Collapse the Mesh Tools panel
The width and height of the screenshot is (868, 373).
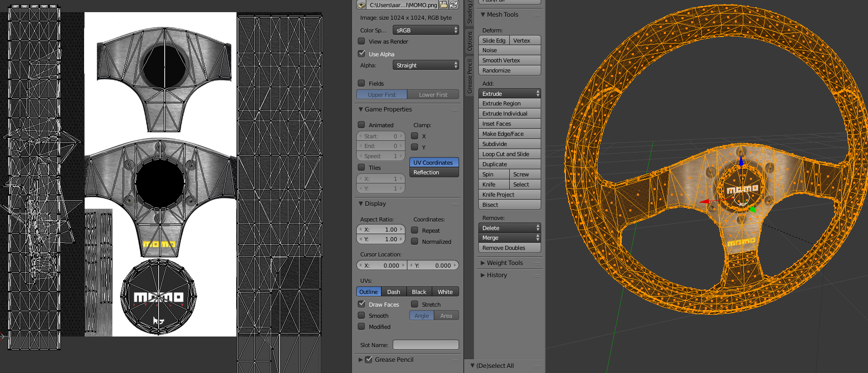click(x=483, y=15)
